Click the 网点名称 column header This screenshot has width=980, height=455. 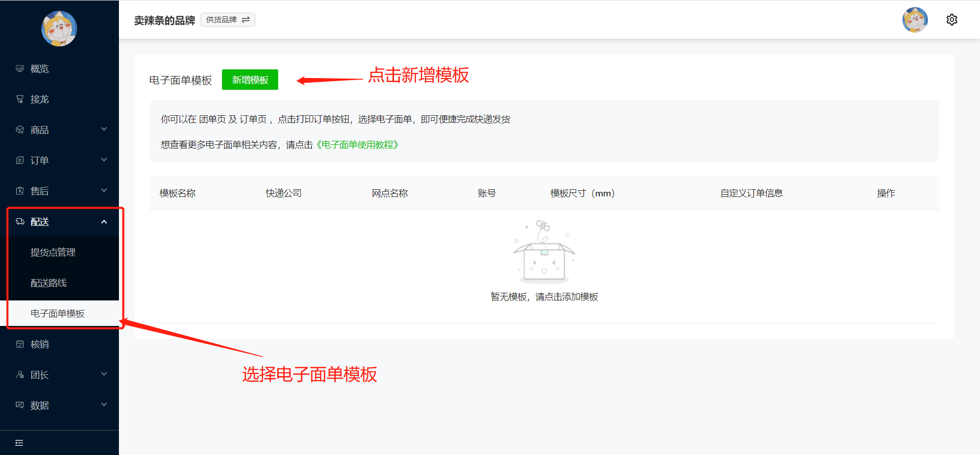(x=390, y=193)
